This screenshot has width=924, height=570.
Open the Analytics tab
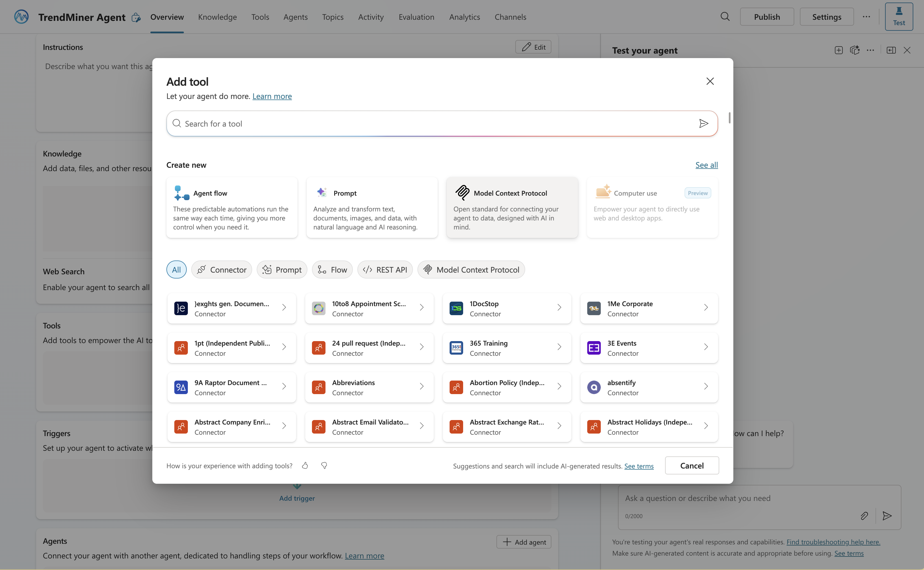464,17
